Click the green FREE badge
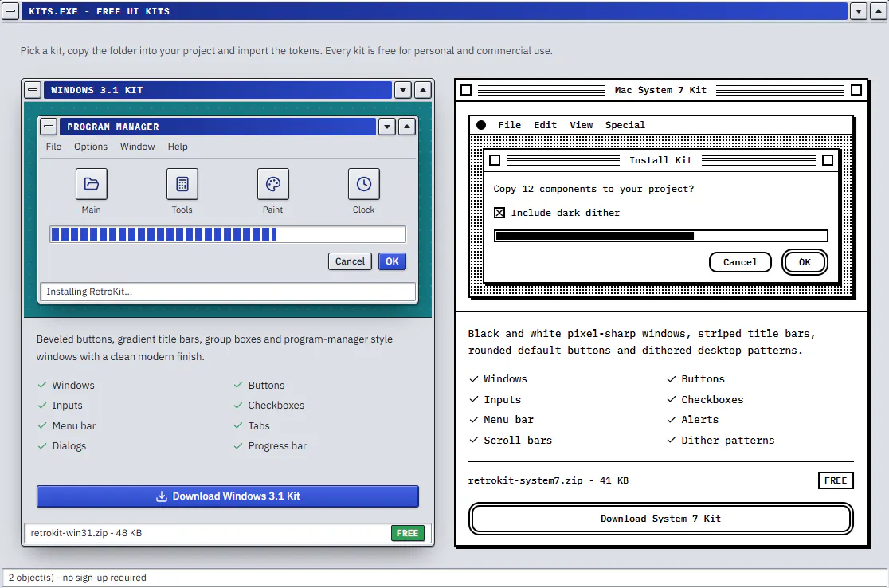Viewport: 889px width, 588px height. (408, 533)
